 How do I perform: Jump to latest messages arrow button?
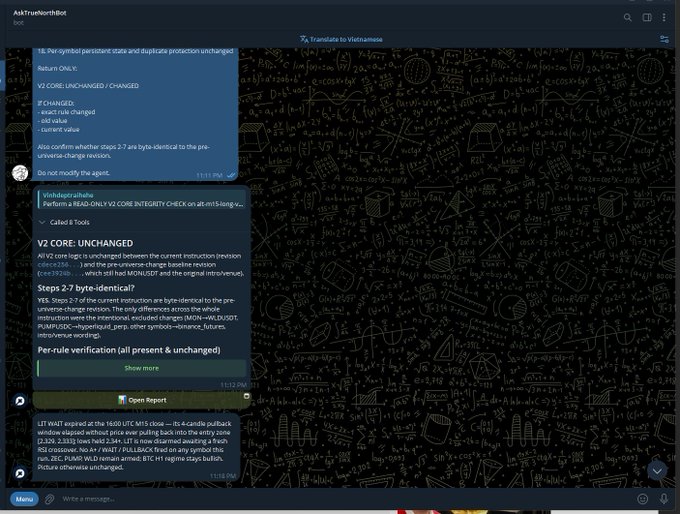(x=657, y=471)
